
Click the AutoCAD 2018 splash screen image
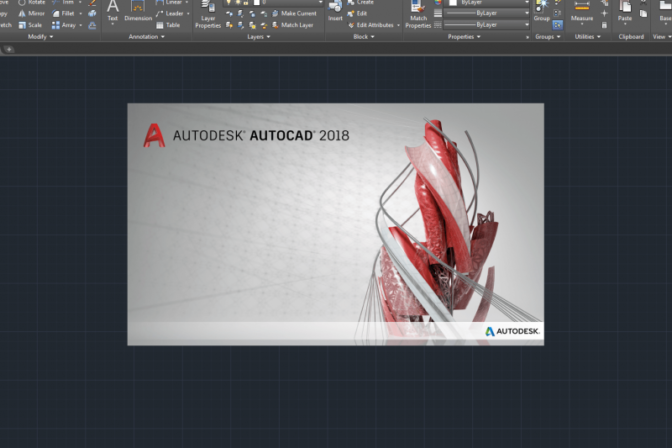[x=336, y=224]
